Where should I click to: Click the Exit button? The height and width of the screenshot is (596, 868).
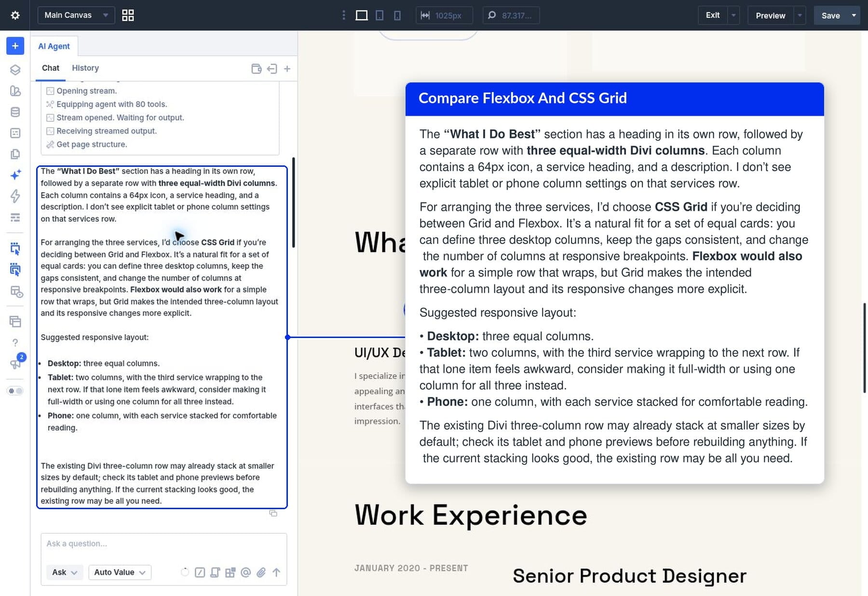[713, 15]
